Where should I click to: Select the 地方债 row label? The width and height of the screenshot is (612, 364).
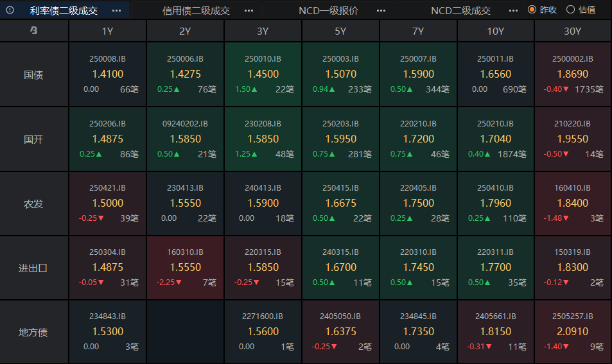pyautogui.click(x=33, y=333)
